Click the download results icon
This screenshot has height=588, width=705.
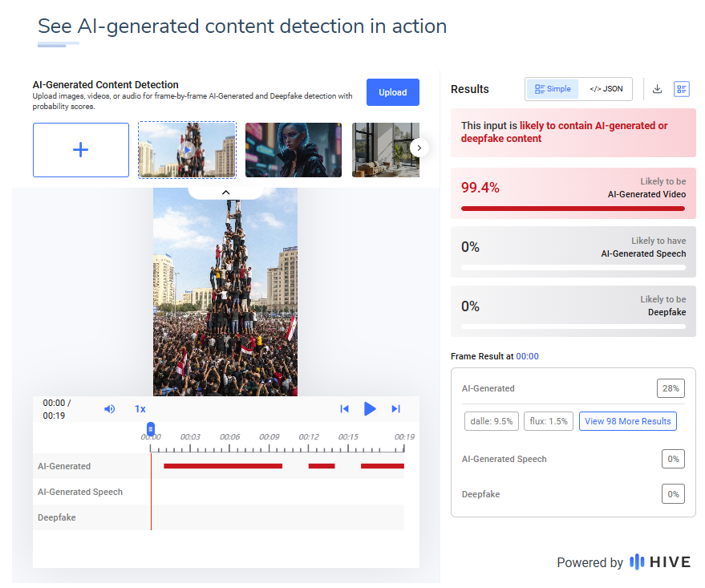[x=657, y=88]
